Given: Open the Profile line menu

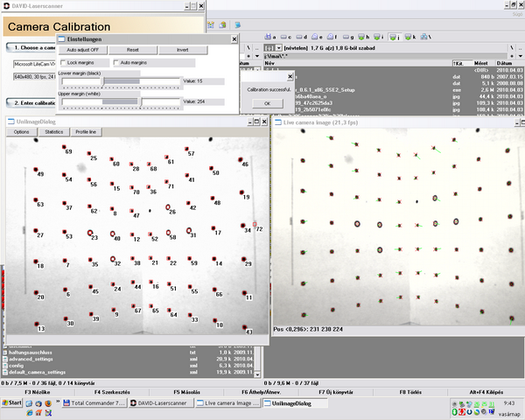Looking at the screenshot, I should pyautogui.click(x=87, y=131).
